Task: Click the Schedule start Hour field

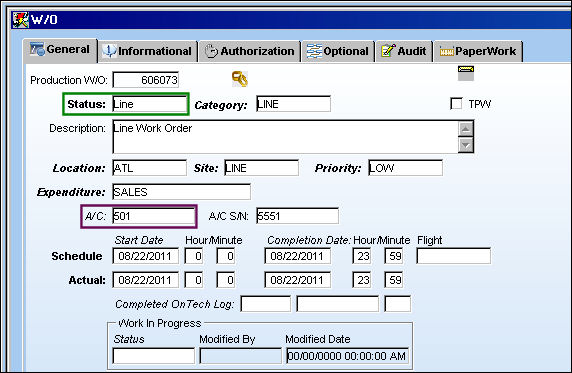Action: [x=194, y=256]
